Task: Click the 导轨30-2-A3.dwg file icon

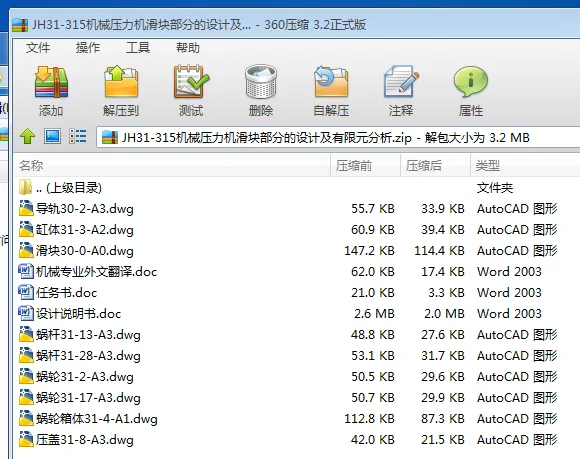Action: tap(26, 208)
